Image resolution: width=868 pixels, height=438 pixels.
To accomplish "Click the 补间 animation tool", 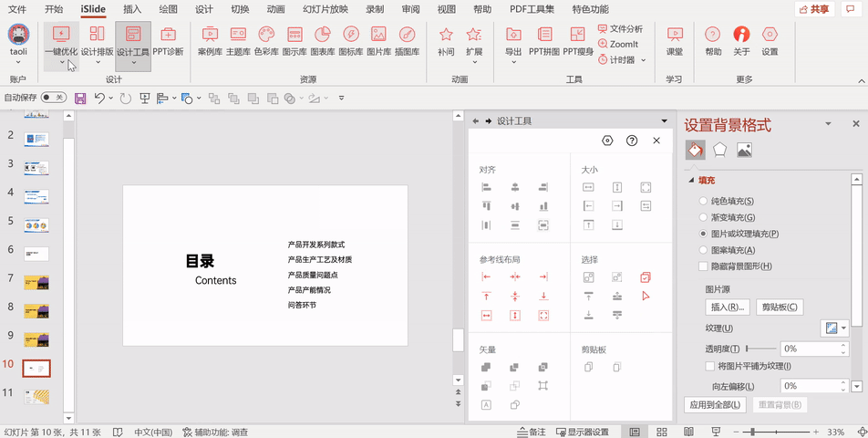I will point(446,41).
